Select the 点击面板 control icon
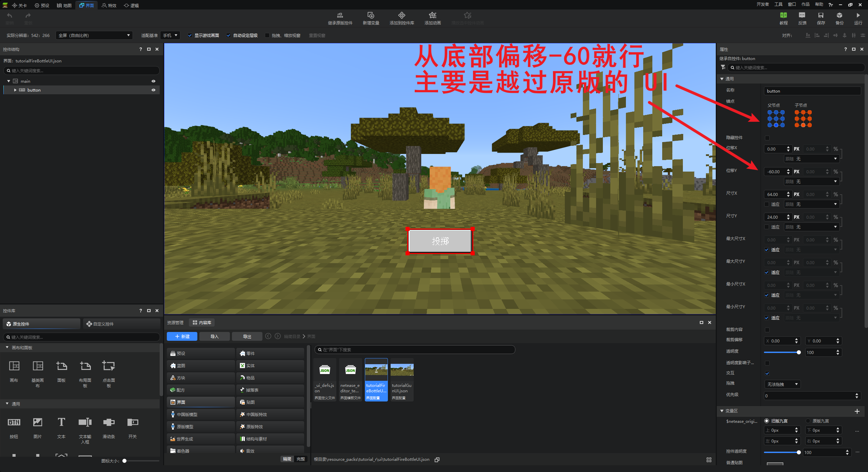 coord(109,366)
